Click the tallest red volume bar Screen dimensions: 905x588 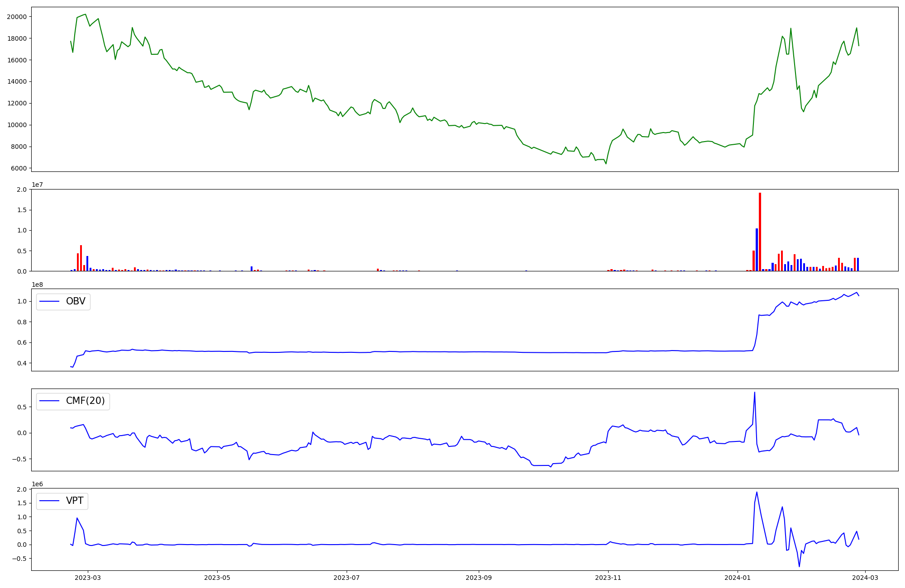760,231
